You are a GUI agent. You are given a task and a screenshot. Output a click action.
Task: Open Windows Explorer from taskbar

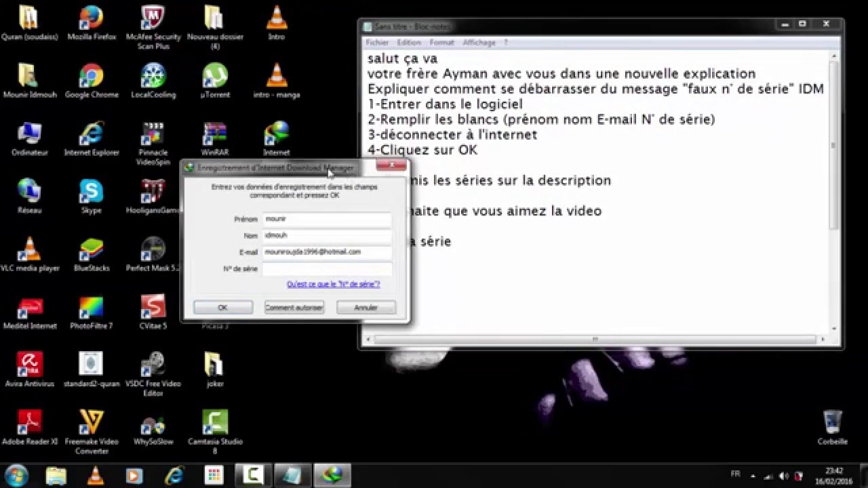coord(57,474)
